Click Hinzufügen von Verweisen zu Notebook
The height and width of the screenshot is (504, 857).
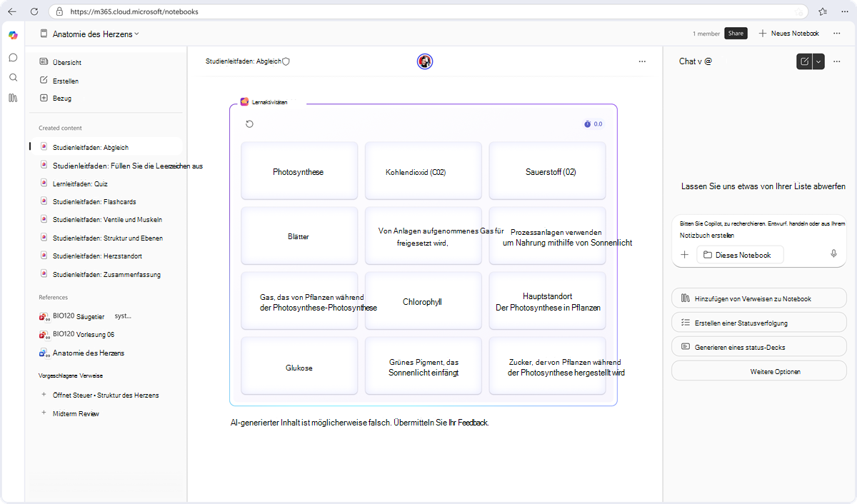[759, 298]
